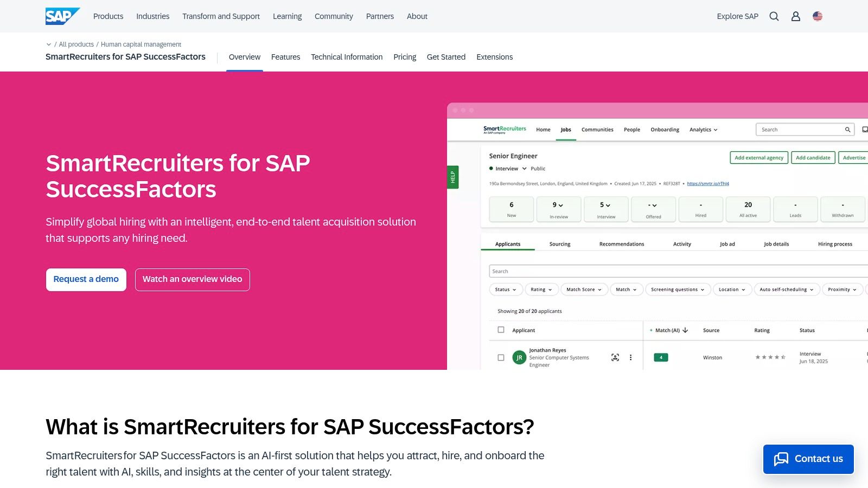Click Request a demo
868x488 pixels.
[x=86, y=279]
